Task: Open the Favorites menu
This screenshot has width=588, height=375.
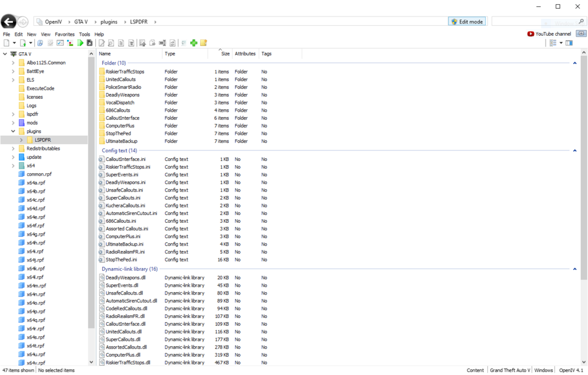Action: [65, 34]
